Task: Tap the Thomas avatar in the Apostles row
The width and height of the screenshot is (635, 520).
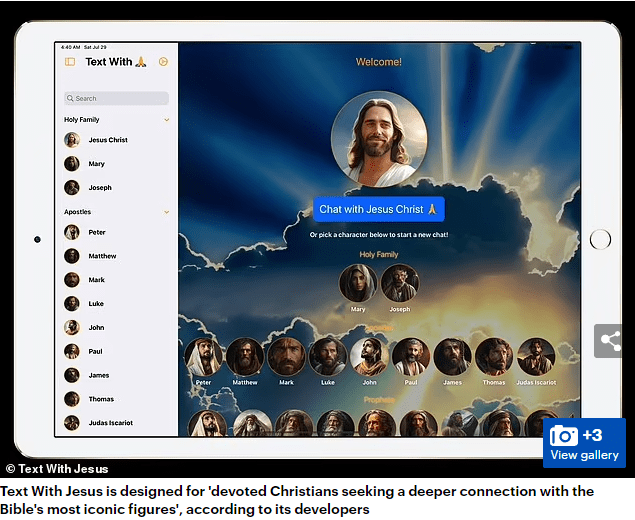Action: pyautogui.click(x=493, y=357)
